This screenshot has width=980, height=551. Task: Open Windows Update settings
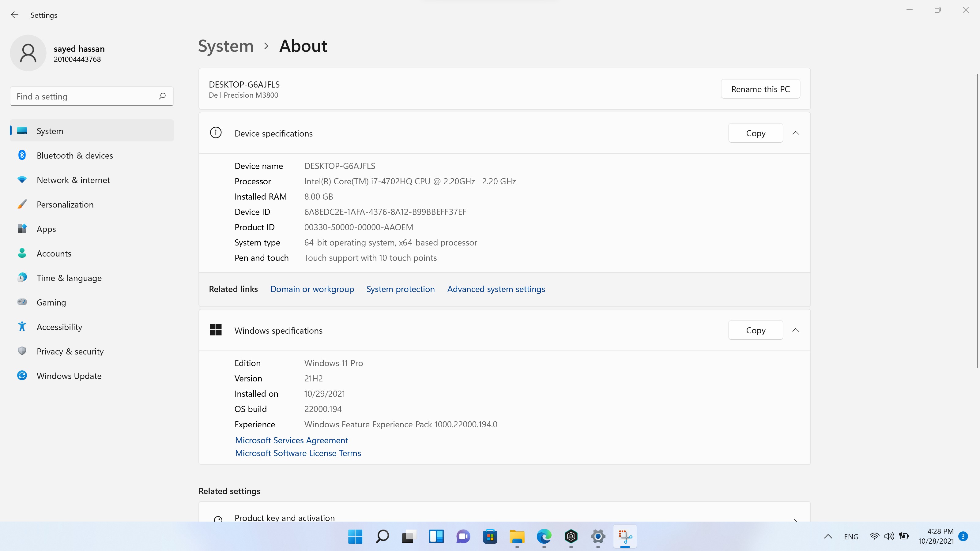tap(92, 376)
